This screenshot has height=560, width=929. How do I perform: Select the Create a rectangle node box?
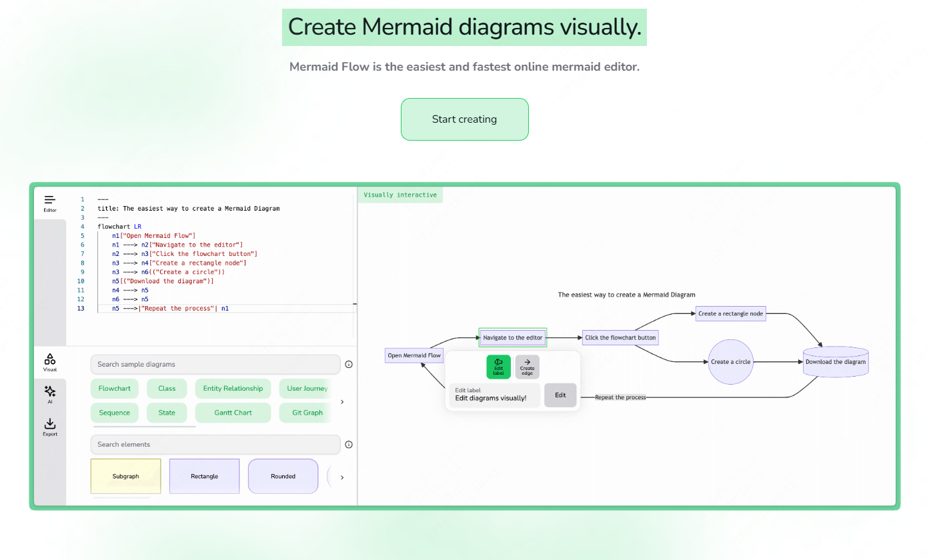(x=731, y=313)
